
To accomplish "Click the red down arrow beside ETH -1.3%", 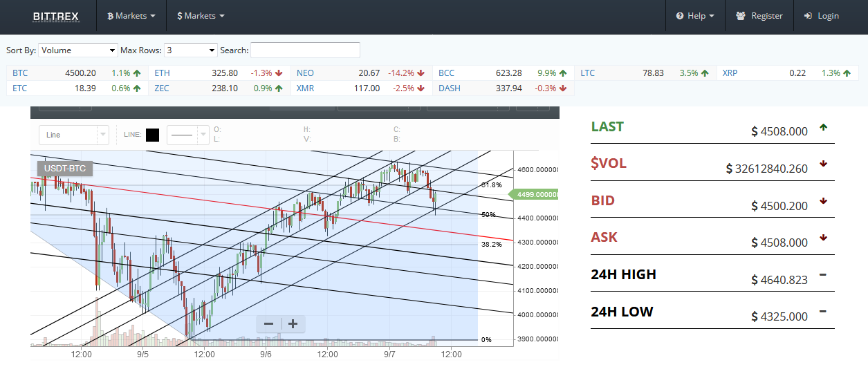I will point(279,73).
